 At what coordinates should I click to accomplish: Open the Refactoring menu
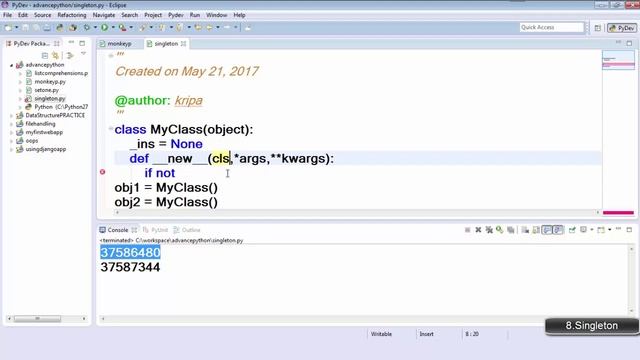click(x=72, y=15)
